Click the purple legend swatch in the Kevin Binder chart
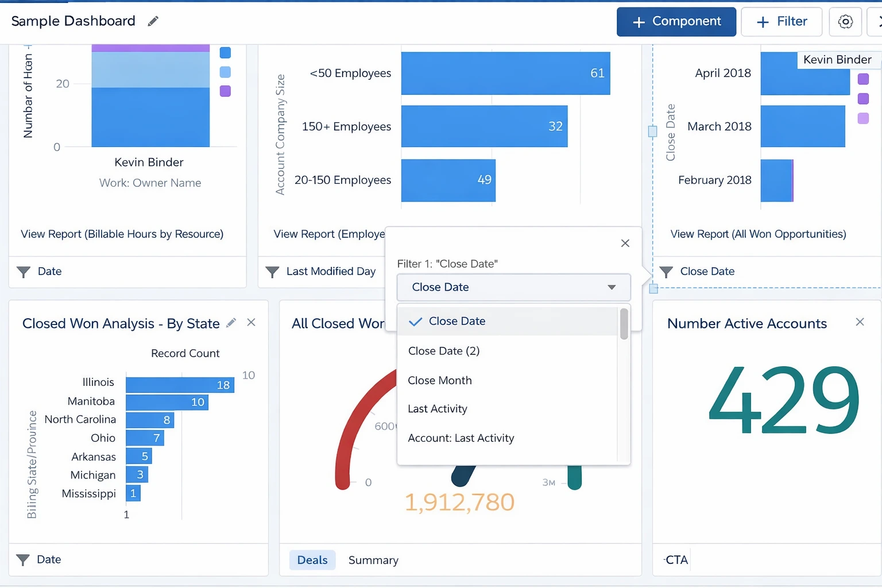 pos(225,91)
